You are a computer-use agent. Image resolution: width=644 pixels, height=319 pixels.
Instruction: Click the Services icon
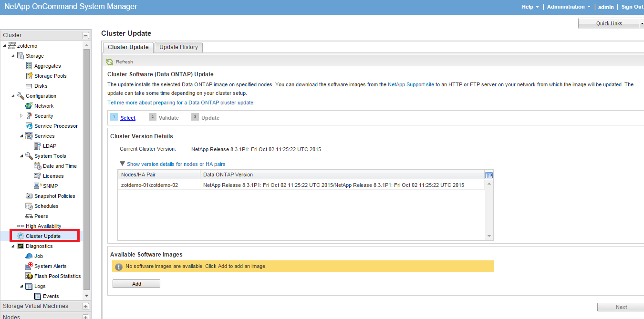coord(29,136)
